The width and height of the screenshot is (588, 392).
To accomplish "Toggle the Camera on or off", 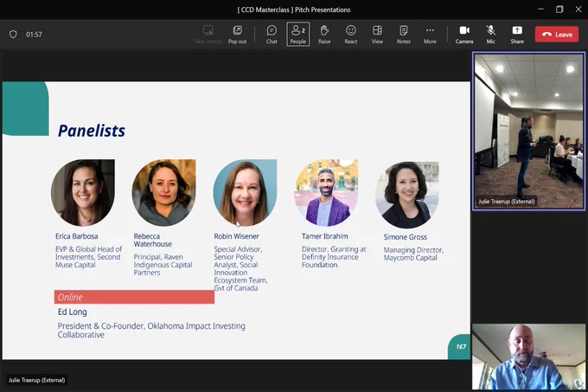I will click(464, 34).
